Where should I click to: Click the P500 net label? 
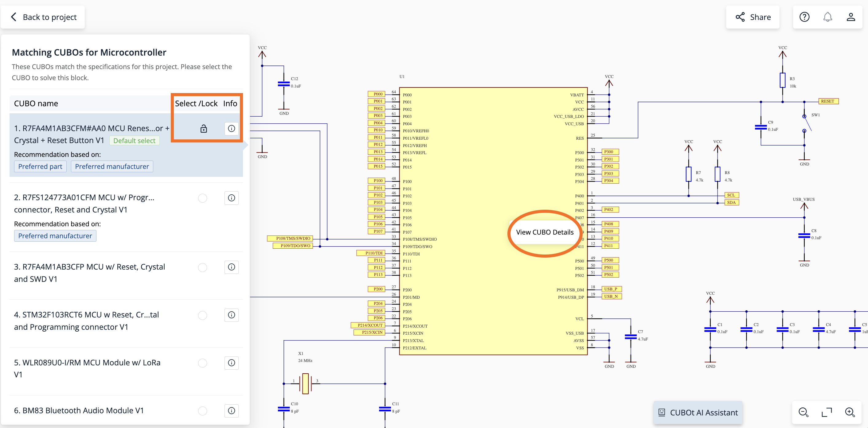(610, 260)
